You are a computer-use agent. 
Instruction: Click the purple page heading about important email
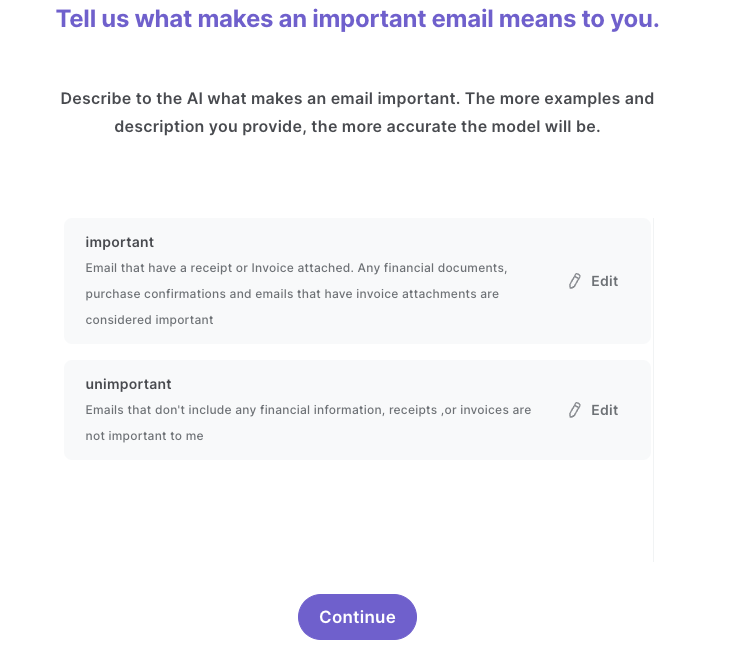coord(358,19)
